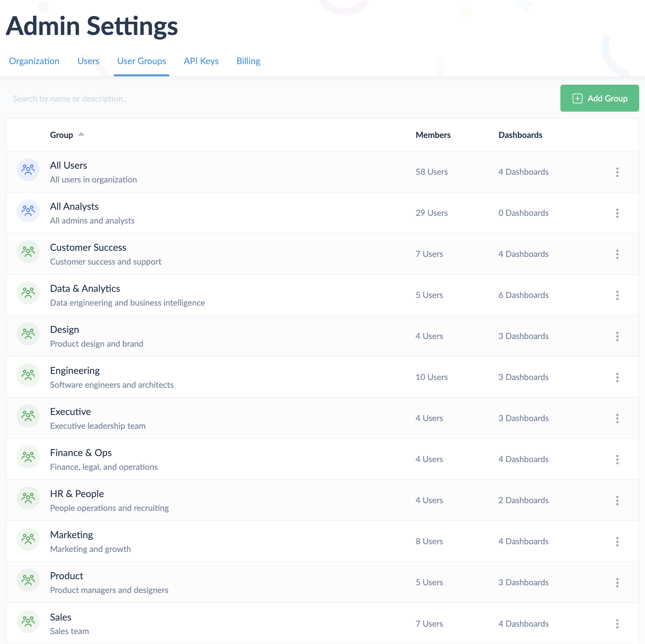Click 'Finance, legal, and operations' description
Viewport: 645px width, 644px height.
point(104,467)
